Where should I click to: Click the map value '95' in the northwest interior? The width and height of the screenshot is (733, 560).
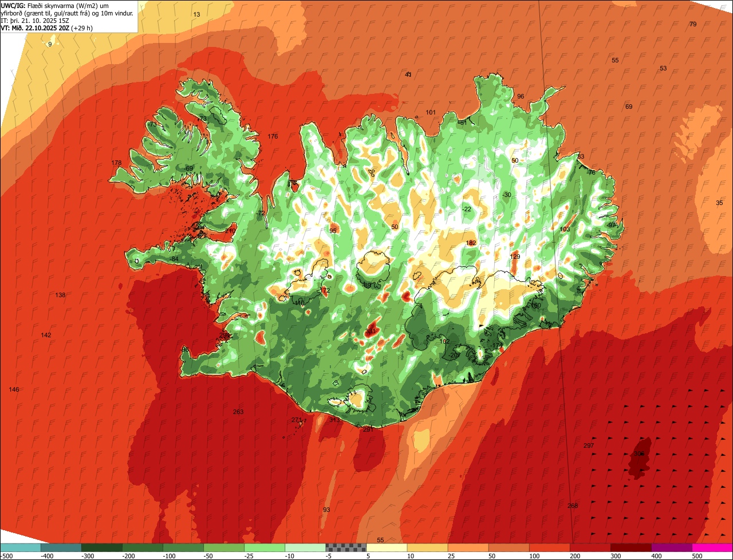point(333,231)
